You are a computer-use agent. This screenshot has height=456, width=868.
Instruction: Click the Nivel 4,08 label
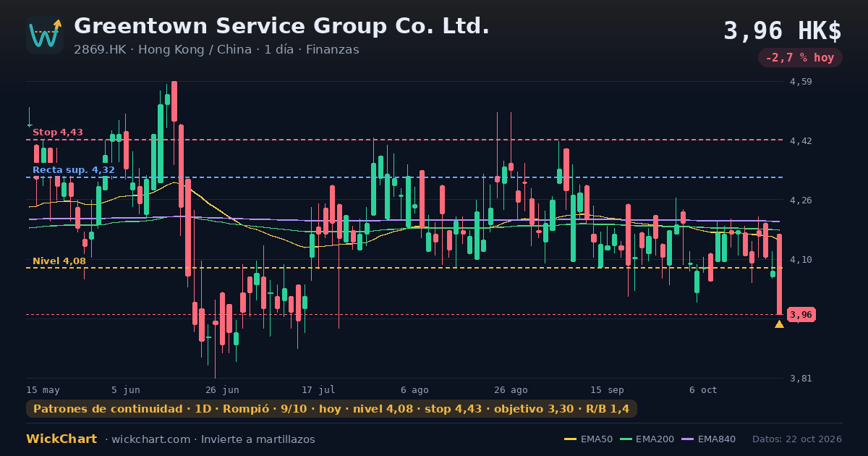point(59,261)
